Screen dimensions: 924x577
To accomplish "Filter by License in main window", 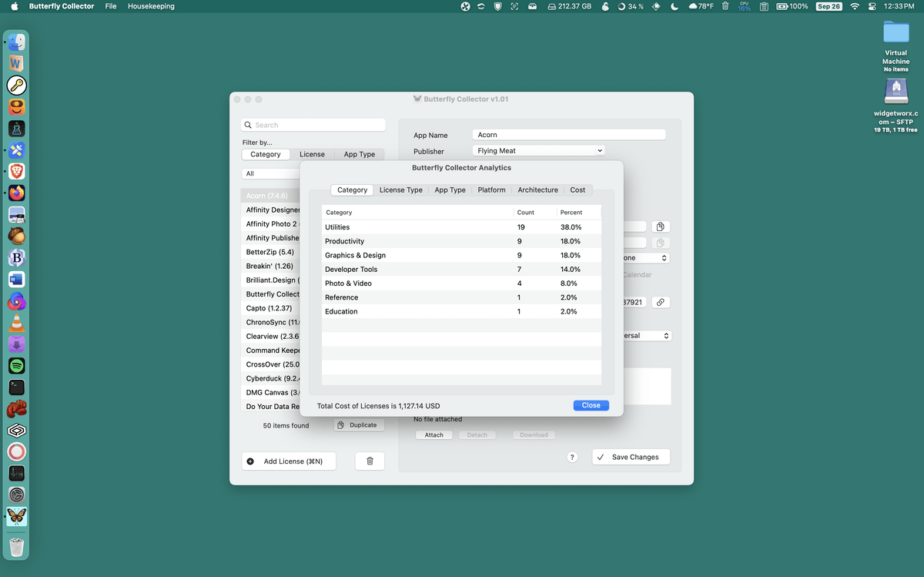I will [x=312, y=154].
